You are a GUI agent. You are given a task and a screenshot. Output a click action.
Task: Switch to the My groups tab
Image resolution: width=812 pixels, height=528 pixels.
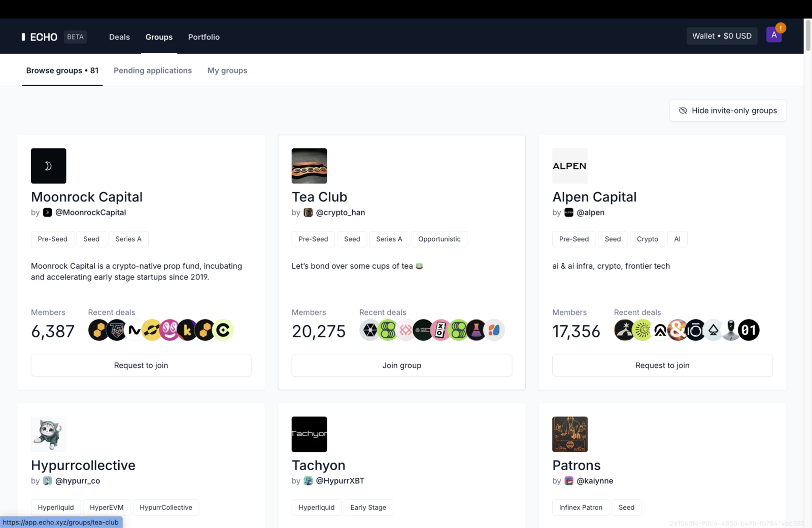[x=227, y=71]
